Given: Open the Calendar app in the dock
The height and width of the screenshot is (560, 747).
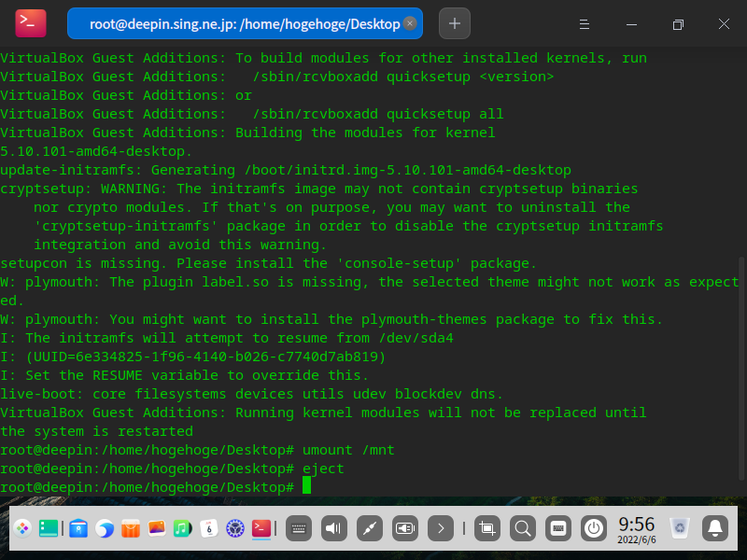Looking at the screenshot, I should pos(208,528).
